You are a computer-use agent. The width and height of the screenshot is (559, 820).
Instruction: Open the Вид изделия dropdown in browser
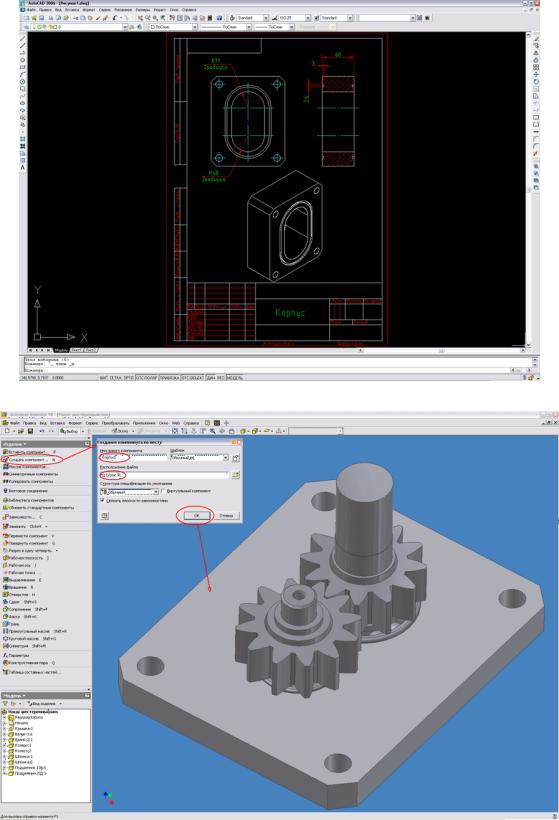point(43,703)
